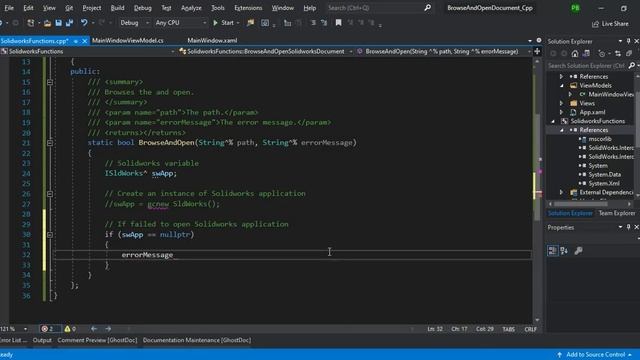The image size is (640, 360).
Task: Click the navigate forward arrow in editor footer
Action: tap(108, 329)
